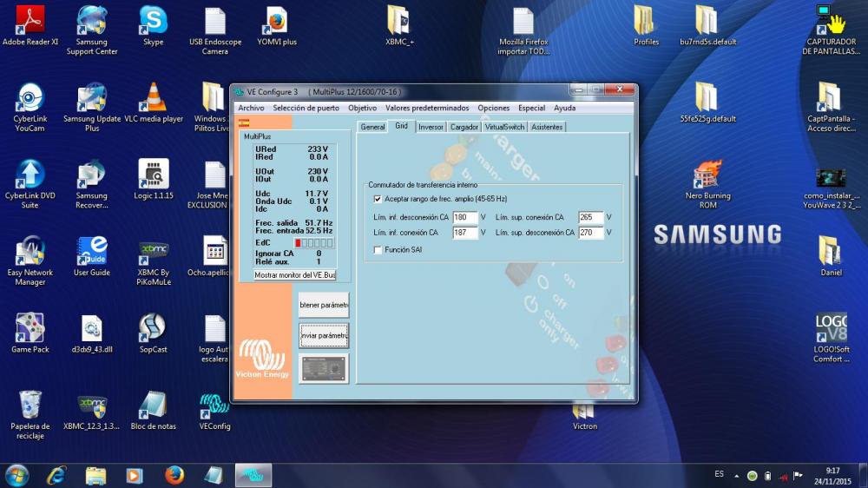This screenshot has width=868, height=488.
Task: Edit Lím. inf. conexión CA field
Action: click(x=465, y=233)
